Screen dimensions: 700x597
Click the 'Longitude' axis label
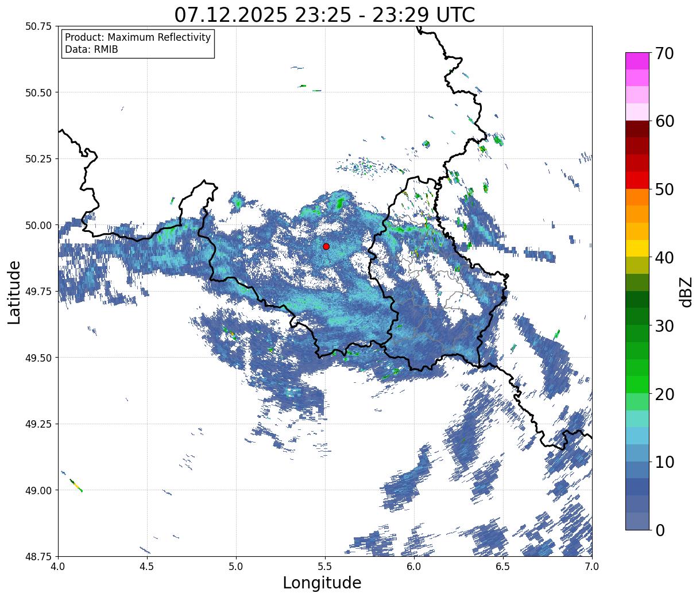pyautogui.click(x=322, y=583)
